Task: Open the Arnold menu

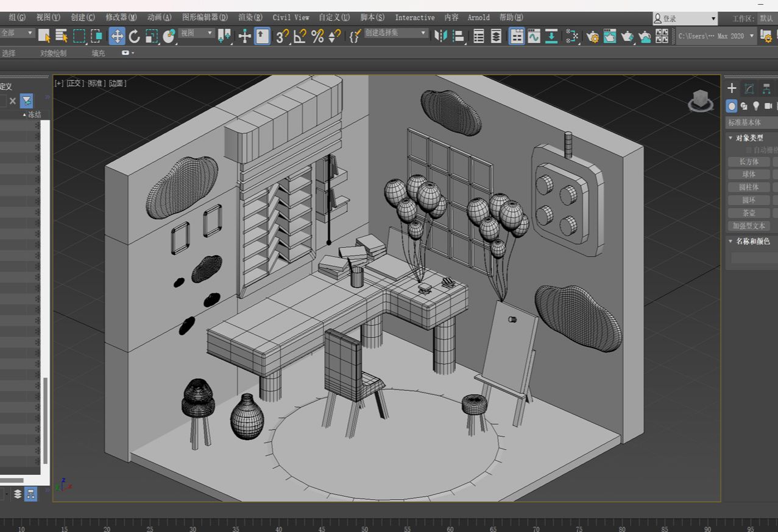Action: [x=479, y=18]
